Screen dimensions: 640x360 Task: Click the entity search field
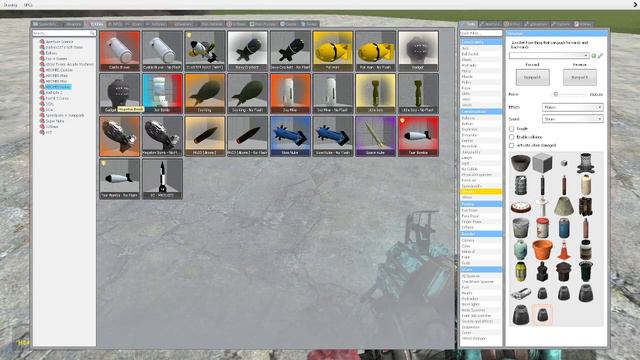64,33
